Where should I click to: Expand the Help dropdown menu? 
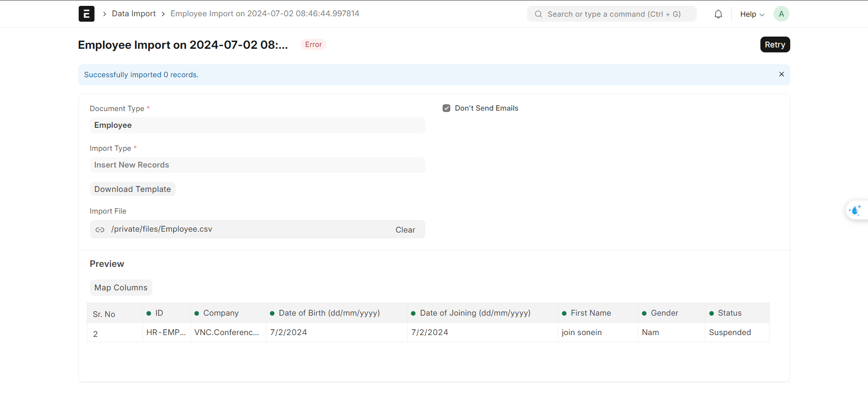click(x=752, y=14)
